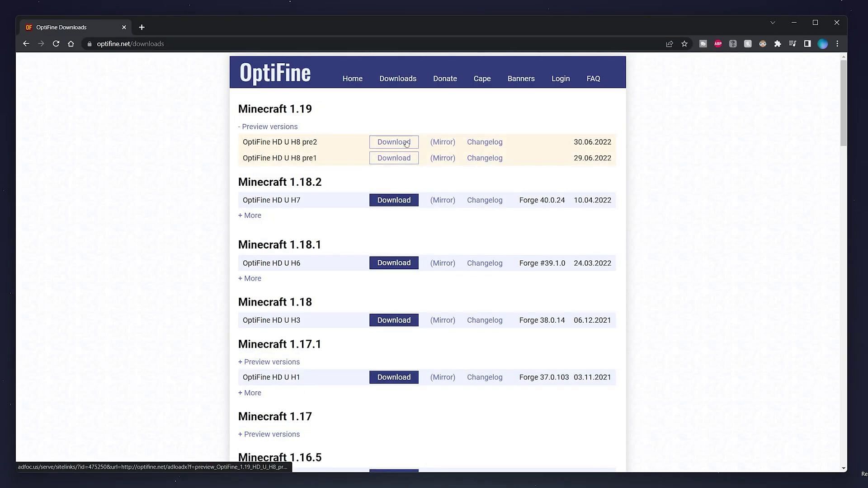Toggle Mirror link for OptiFine HD U H7
This screenshot has width=868, height=488.
(442, 200)
